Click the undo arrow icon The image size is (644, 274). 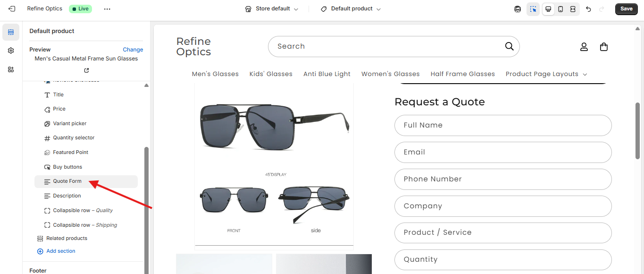point(588,9)
